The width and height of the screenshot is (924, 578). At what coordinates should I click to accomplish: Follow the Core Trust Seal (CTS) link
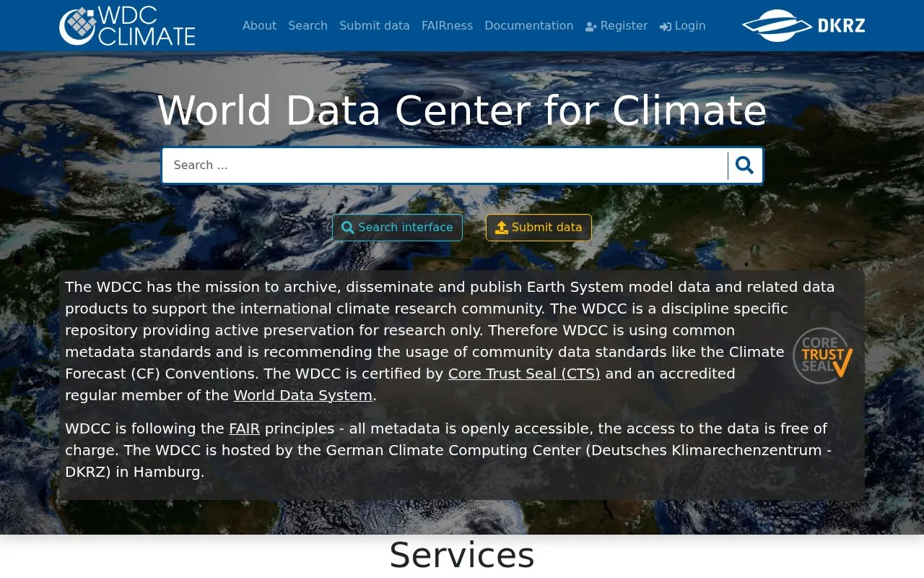click(524, 374)
